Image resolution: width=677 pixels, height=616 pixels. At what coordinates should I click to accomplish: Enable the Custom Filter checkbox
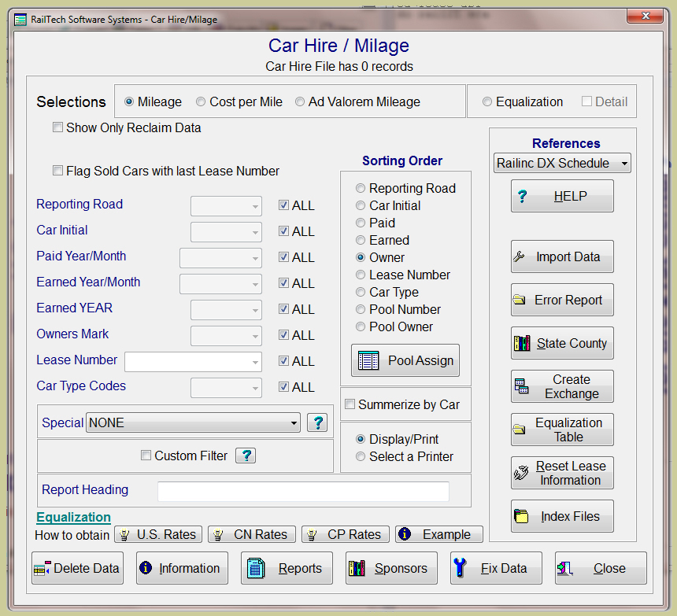click(146, 455)
